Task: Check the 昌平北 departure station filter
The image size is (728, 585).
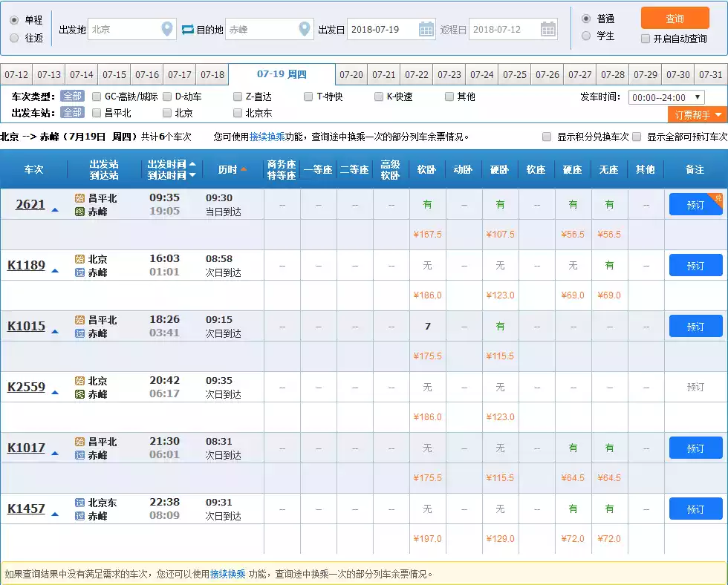Action: pyautogui.click(x=97, y=113)
